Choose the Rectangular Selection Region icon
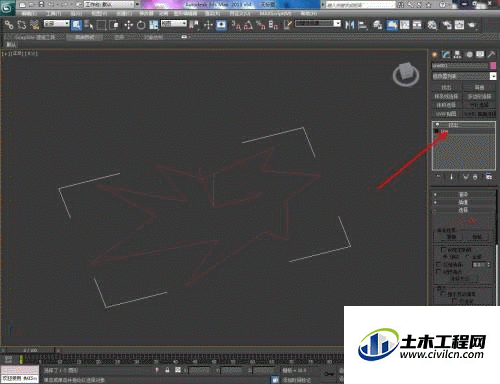500x384 pixels. (x=101, y=25)
